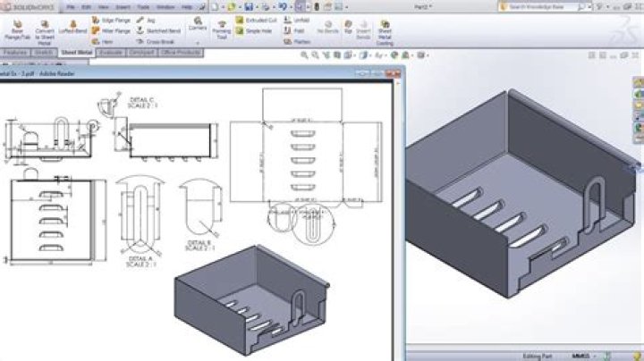The height and width of the screenshot is (361, 644).
Task: Open View Settings icon
Action: pyautogui.click(x=420, y=55)
